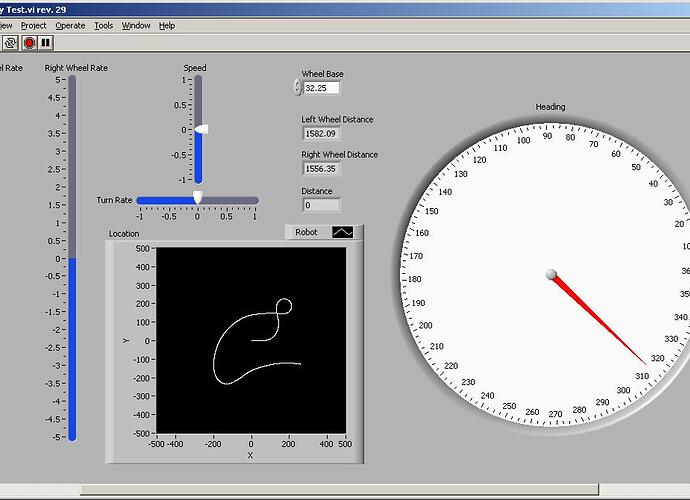
Task: Click the Distance indicator showing 0
Action: 321,205
